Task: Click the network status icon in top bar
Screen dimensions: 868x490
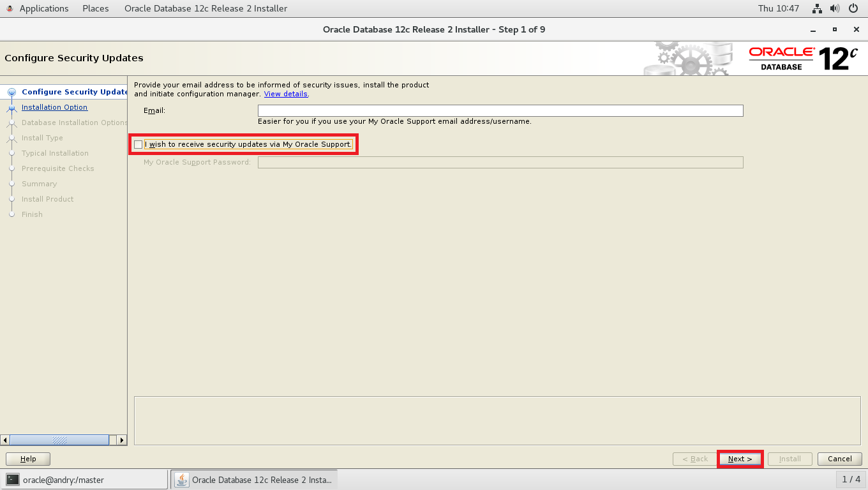Action: coord(817,8)
